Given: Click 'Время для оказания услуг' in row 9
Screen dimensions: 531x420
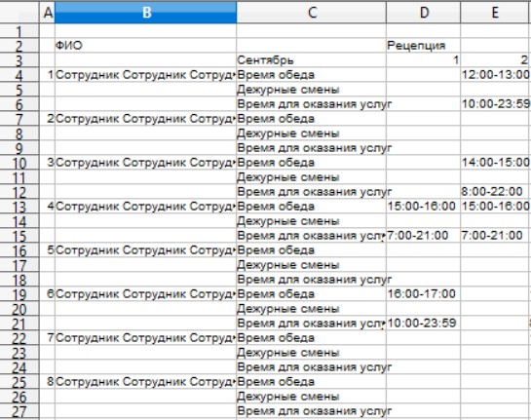Looking at the screenshot, I should [x=311, y=148].
